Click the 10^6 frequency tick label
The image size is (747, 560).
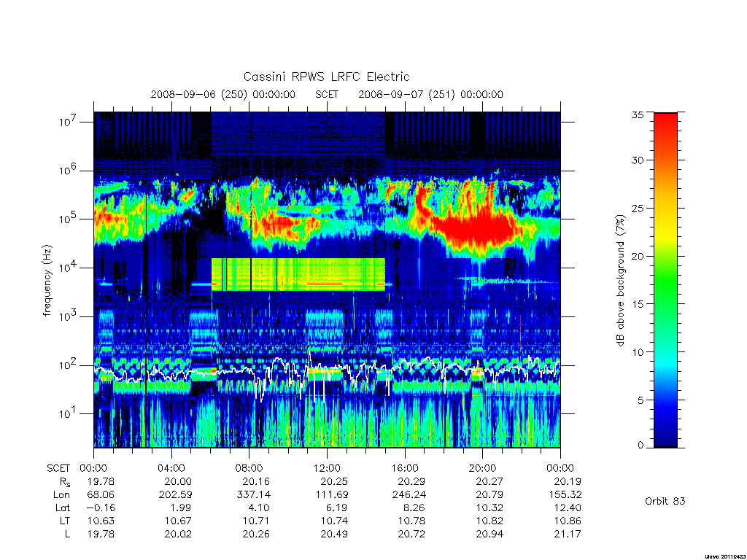click(x=68, y=170)
